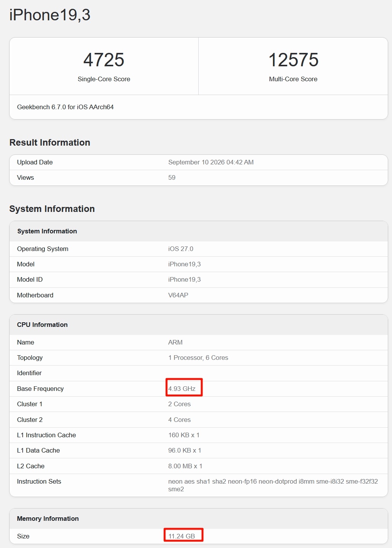The image size is (392, 548).
Task: Select the multi-core score number 12575
Action: [293, 60]
